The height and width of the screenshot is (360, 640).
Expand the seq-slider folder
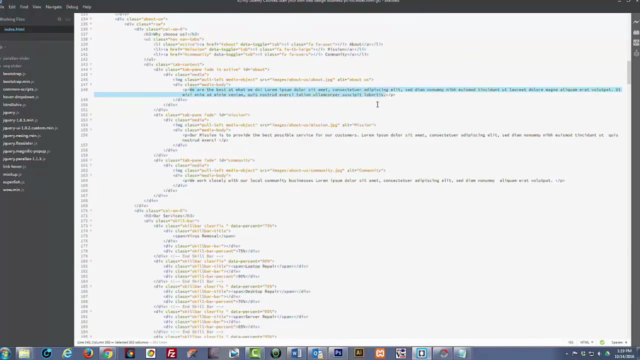[11, 66]
